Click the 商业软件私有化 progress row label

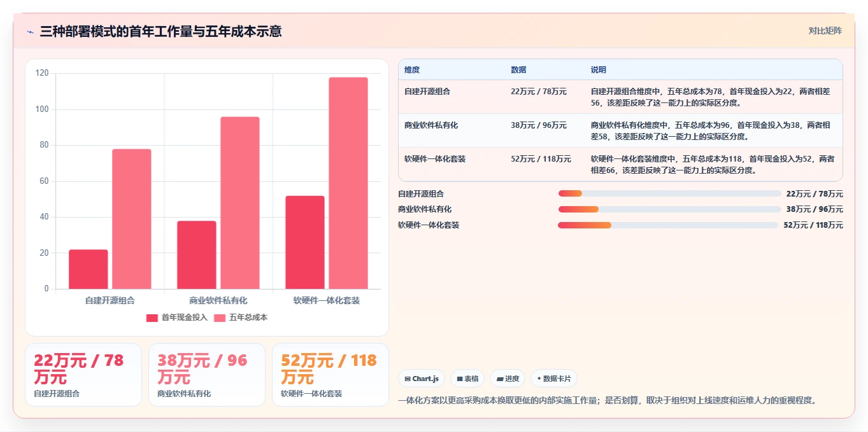425,209
